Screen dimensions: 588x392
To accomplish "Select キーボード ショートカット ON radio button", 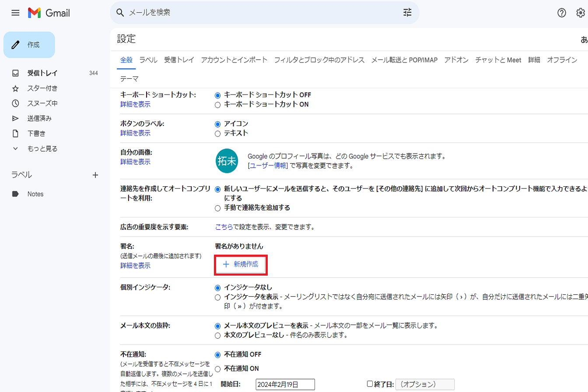I will (x=217, y=105).
